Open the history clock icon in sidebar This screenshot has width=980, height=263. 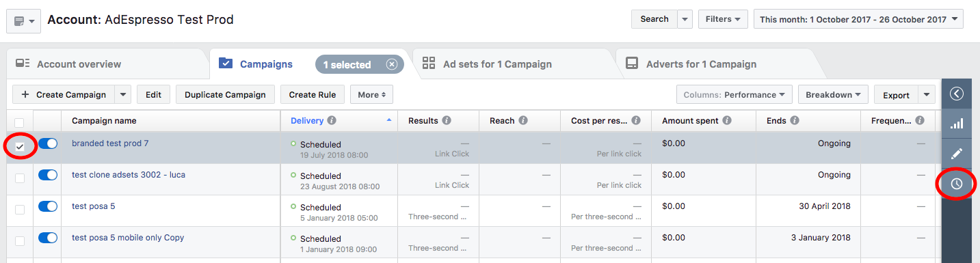coord(957,184)
